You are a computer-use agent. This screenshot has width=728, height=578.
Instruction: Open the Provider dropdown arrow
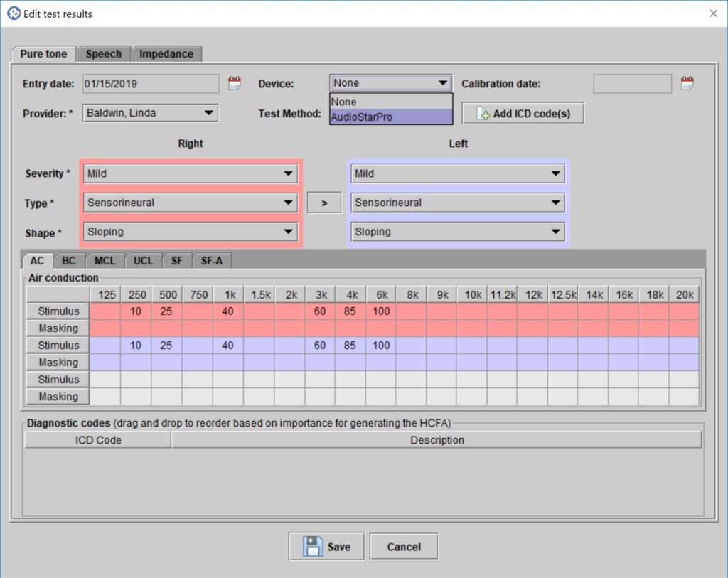pos(208,112)
